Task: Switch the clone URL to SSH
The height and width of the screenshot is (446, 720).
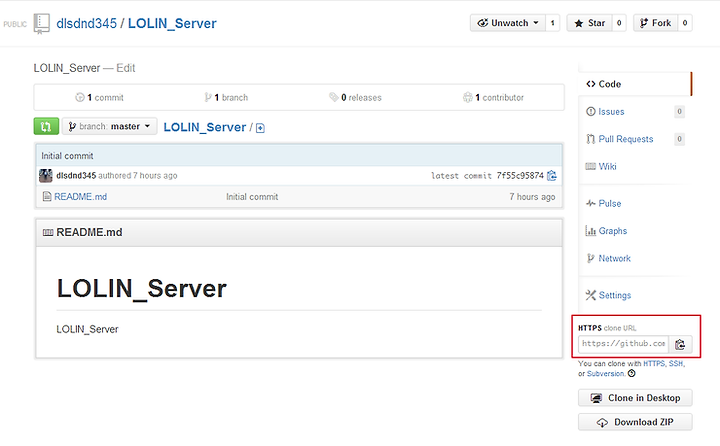Action: (x=676, y=364)
